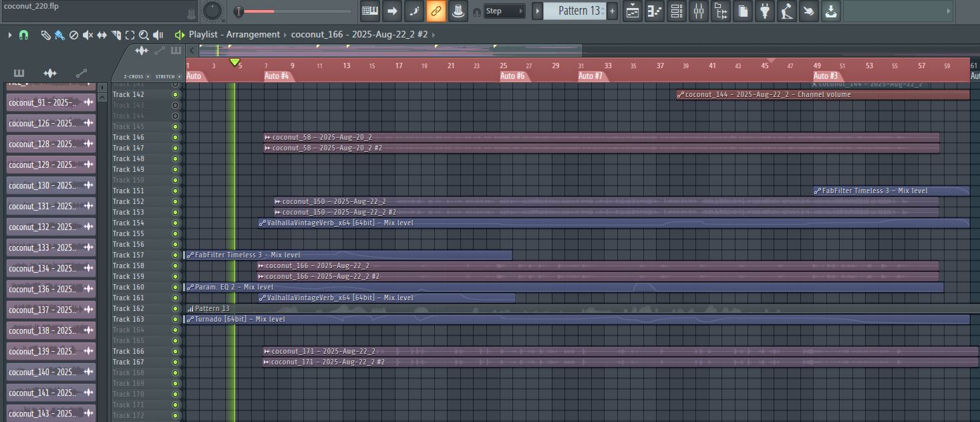Click the Playlist - Arrangement breadcrumb
The width and height of the screenshot is (980, 422).
234,35
